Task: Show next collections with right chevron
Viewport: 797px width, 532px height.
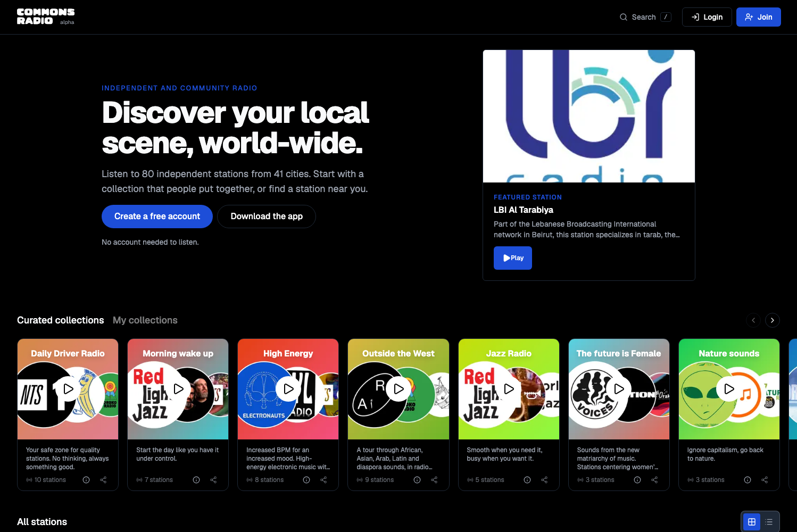Action: (773, 320)
